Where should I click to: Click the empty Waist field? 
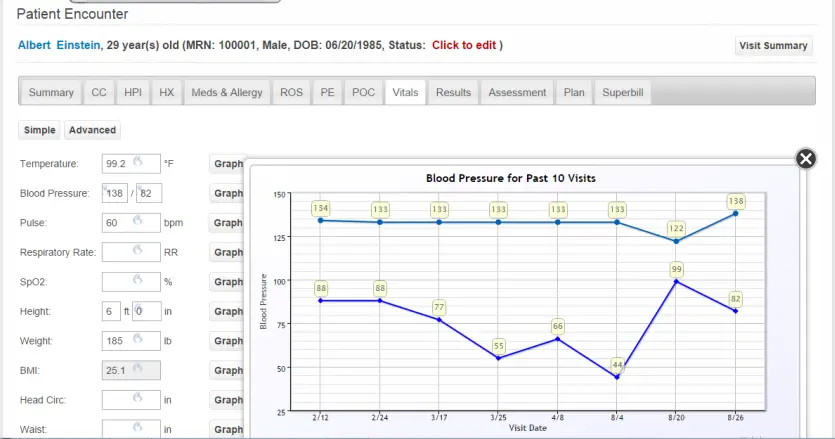131,429
